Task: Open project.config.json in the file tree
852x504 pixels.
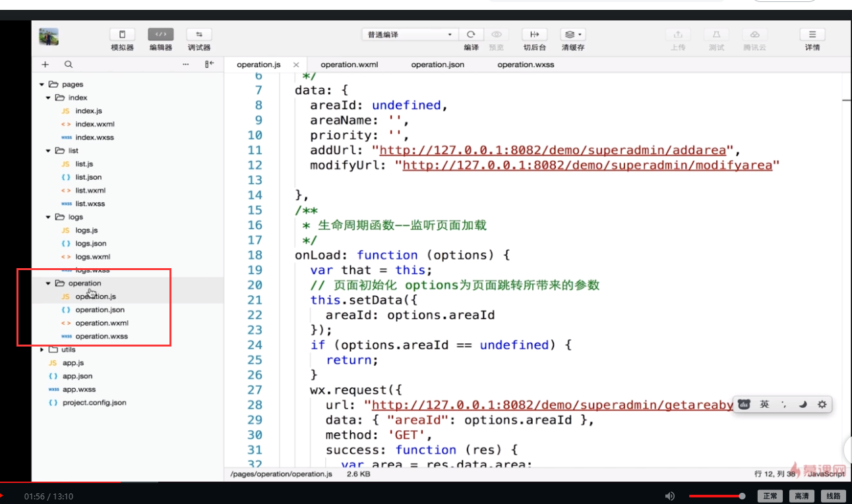Action: click(x=94, y=403)
